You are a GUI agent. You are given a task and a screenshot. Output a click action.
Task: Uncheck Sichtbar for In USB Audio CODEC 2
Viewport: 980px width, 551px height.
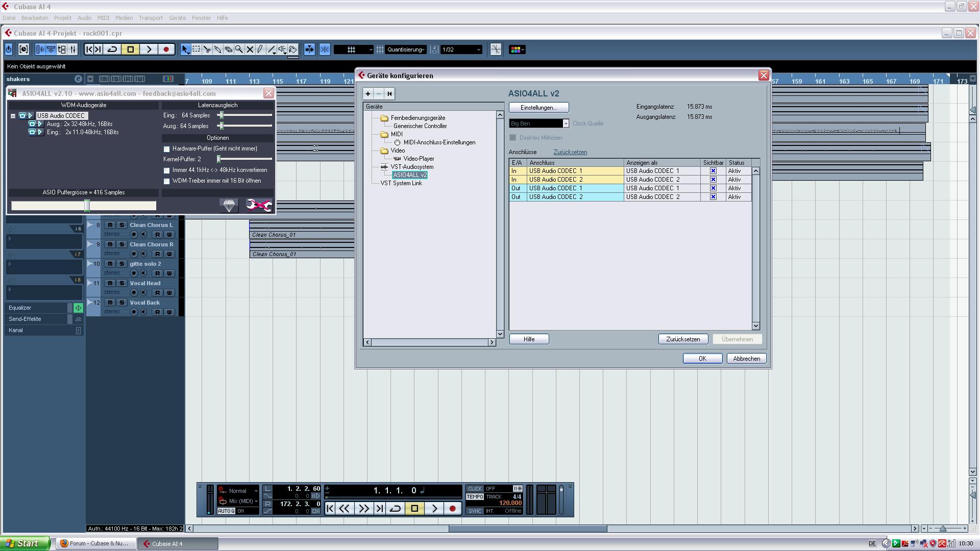tap(713, 180)
